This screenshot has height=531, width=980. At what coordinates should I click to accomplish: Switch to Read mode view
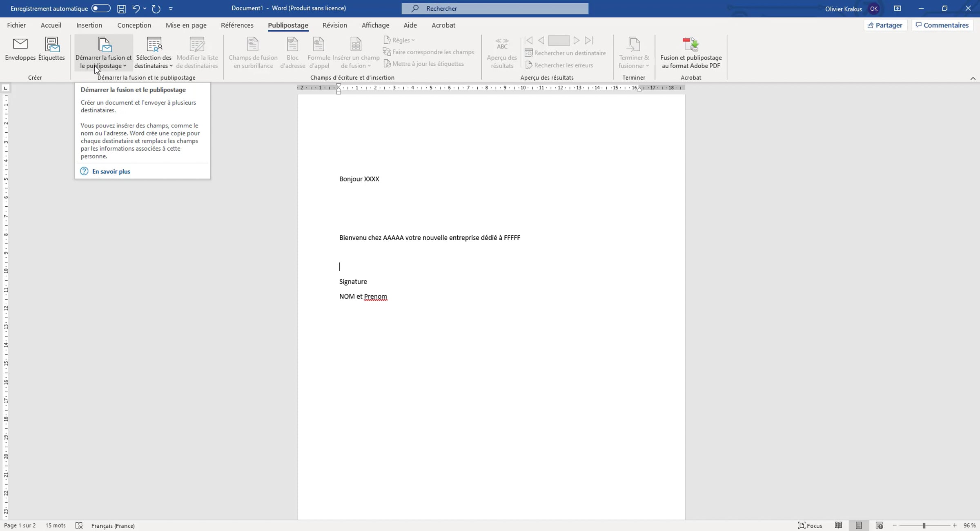(x=838, y=525)
